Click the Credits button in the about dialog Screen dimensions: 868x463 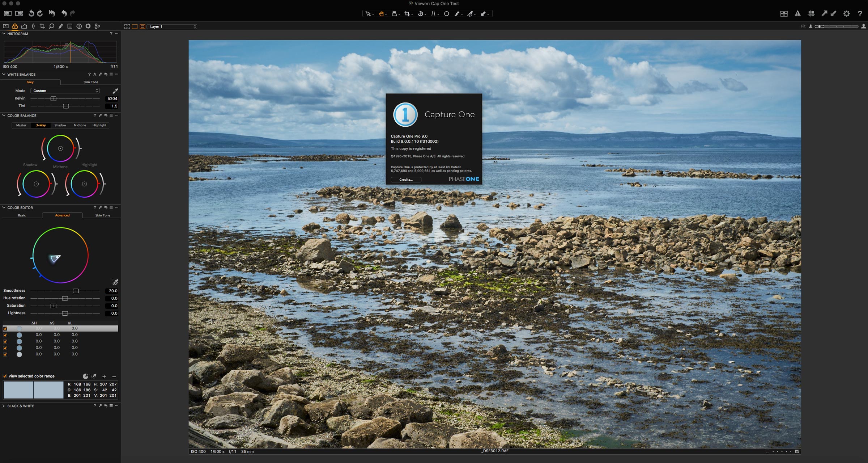click(406, 180)
